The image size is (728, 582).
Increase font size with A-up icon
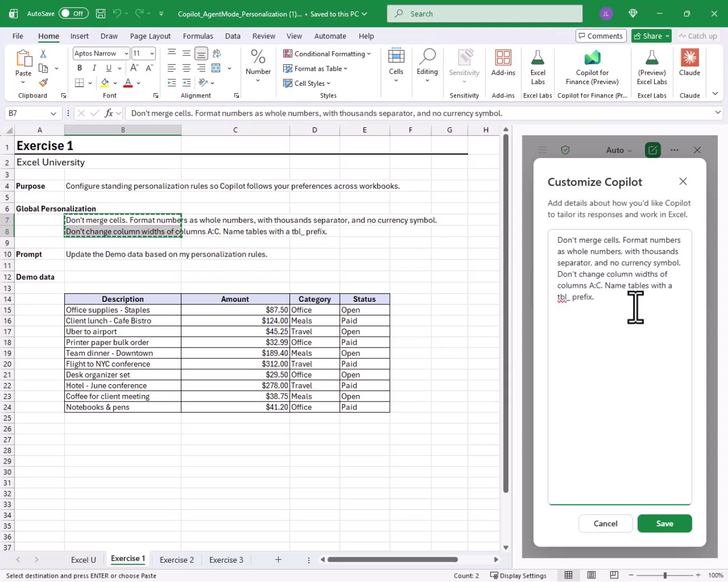(134, 68)
